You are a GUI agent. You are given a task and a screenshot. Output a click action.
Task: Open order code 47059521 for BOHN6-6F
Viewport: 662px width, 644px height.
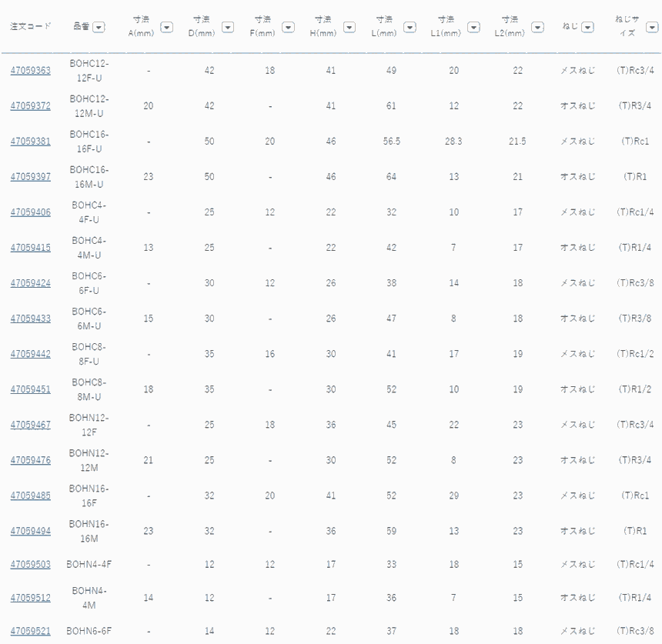point(30,632)
